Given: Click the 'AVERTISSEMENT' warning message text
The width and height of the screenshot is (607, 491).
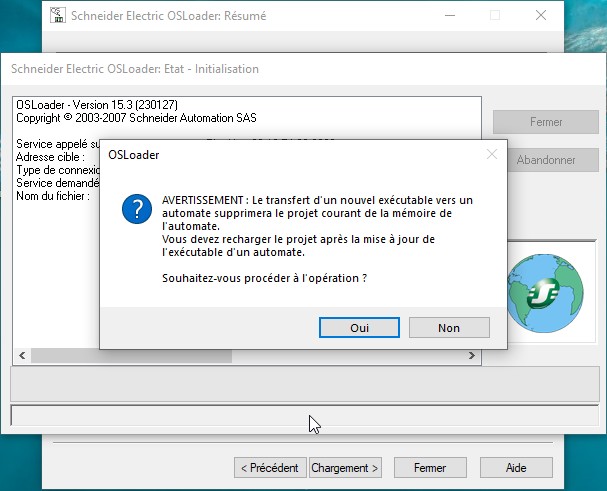Looking at the screenshot, I should tap(317, 226).
